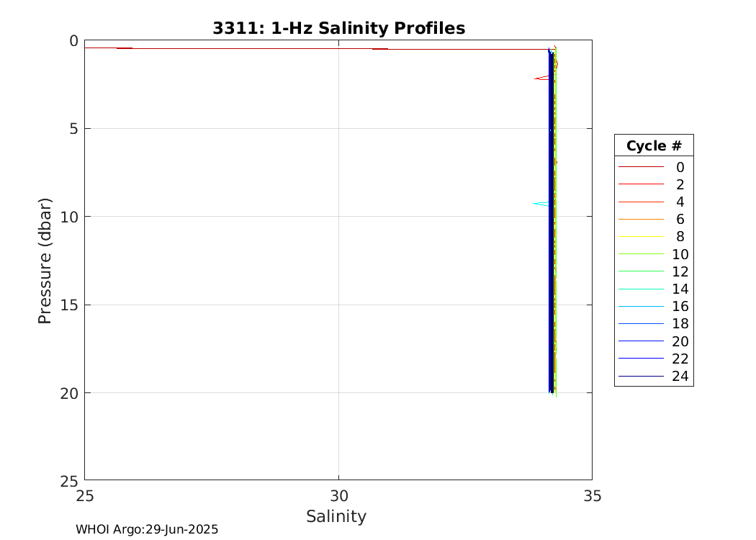Click the x-axis tick label 35
The image size is (756, 540).
[593, 495]
